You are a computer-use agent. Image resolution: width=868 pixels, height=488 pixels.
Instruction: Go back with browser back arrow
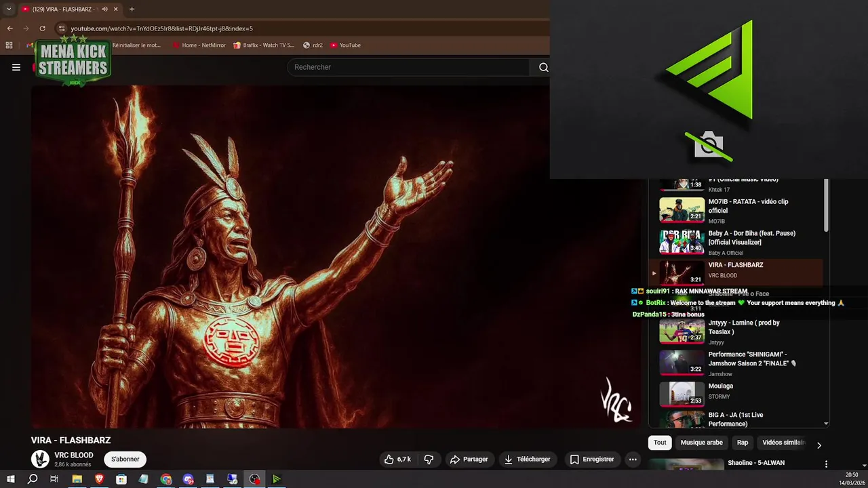click(9, 28)
